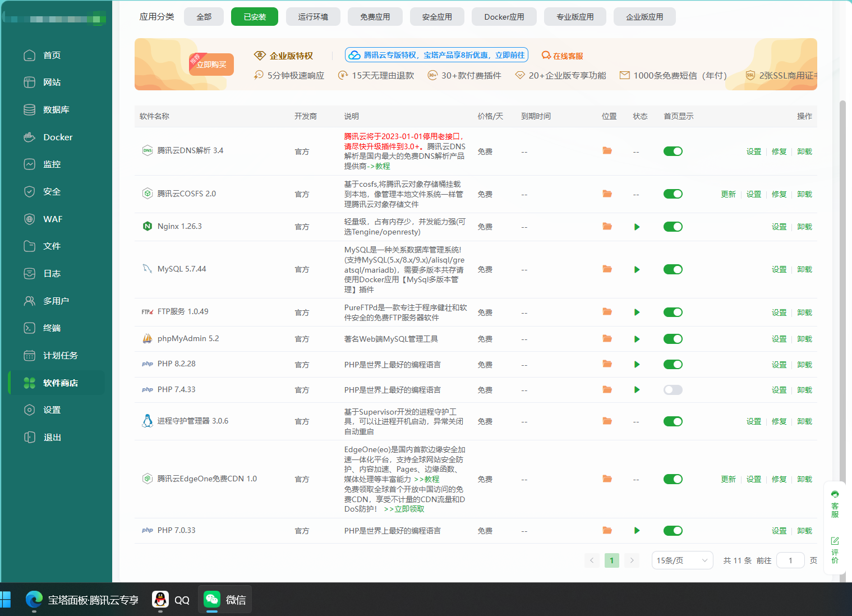
Task: Turn off homepage display for FTP服务 1.0.49
Action: pyautogui.click(x=673, y=312)
